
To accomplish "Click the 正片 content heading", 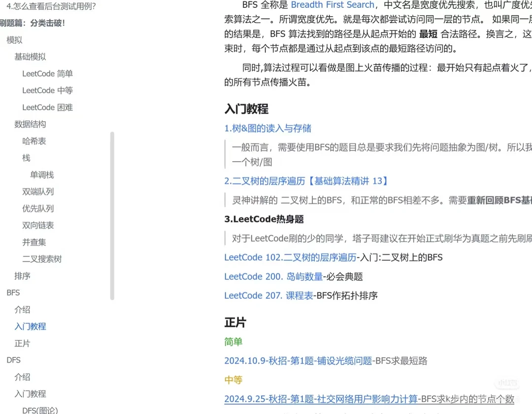I will [x=235, y=322].
